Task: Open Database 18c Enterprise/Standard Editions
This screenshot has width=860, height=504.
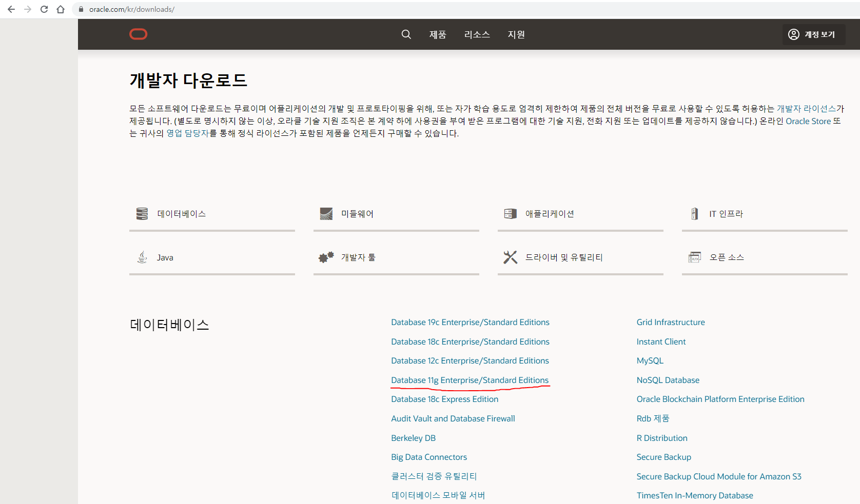Action: point(470,341)
